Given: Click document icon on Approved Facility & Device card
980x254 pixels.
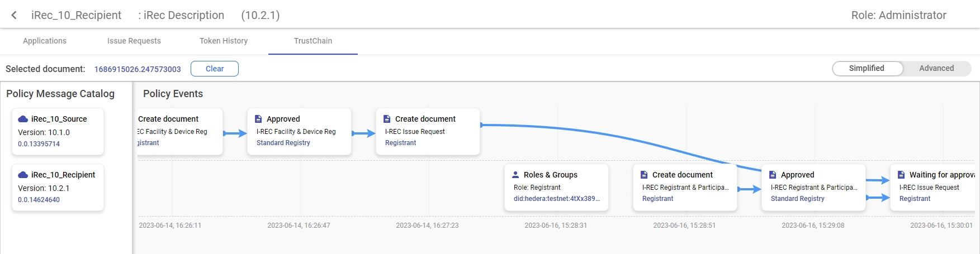Looking at the screenshot, I should [258, 119].
